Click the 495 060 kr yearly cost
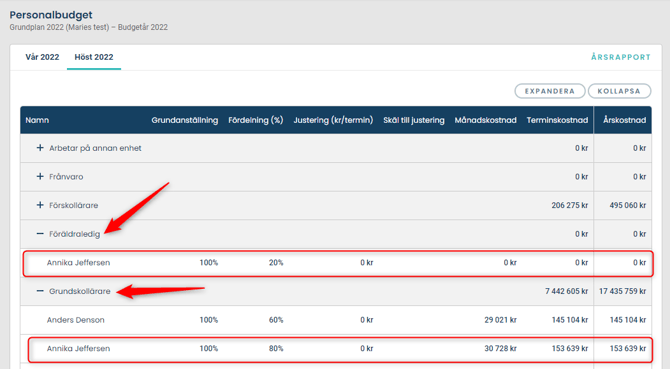Screen dimensions: 670x369 [628, 205]
